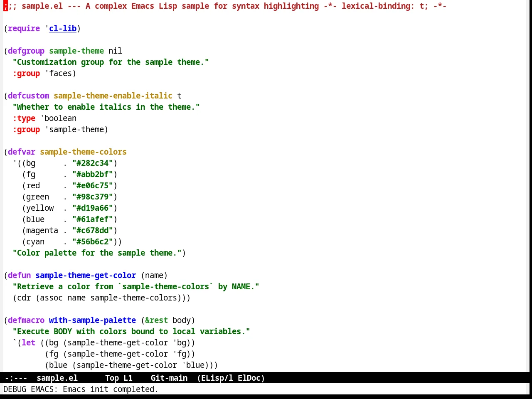Click the docstring 'Customization group for the sample theme.'
532x399 pixels.
(x=111, y=62)
